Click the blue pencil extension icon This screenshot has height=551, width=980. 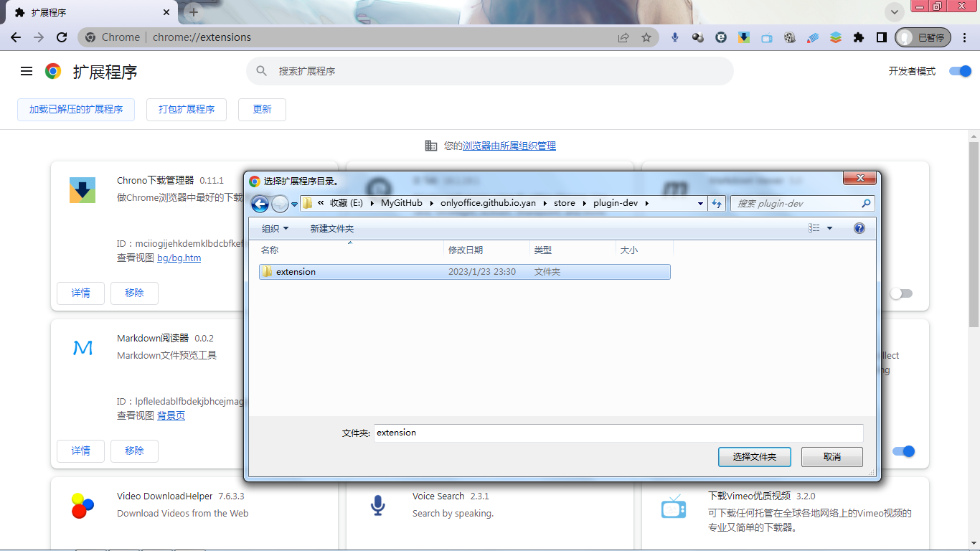(813, 37)
